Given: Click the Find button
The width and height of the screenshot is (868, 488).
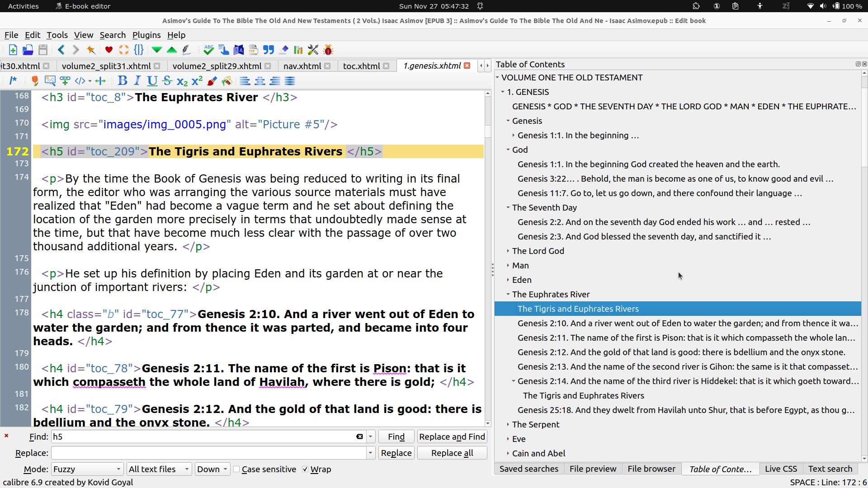Looking at the screenshot, I should (x=396, y=436).
